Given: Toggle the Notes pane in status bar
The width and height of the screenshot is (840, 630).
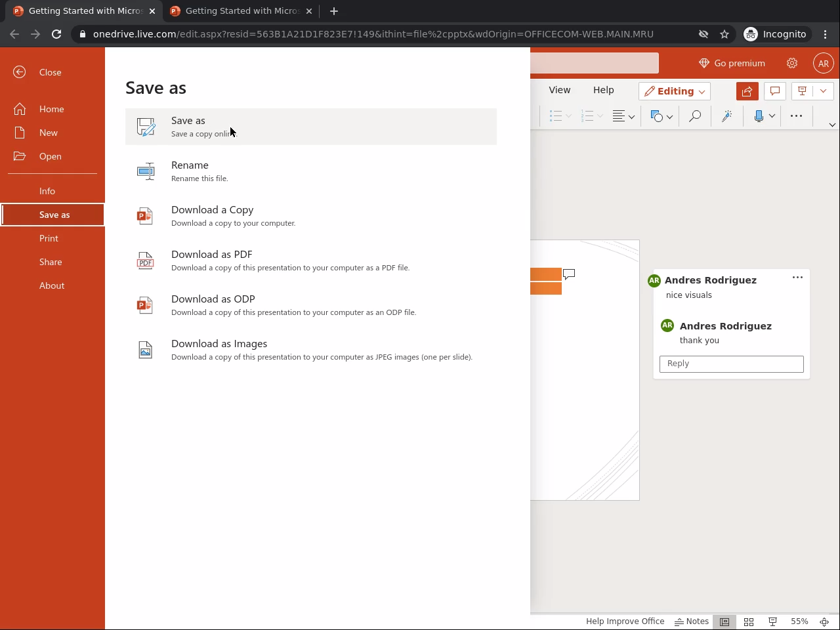Looking at the screenshot, I should 692,621.
